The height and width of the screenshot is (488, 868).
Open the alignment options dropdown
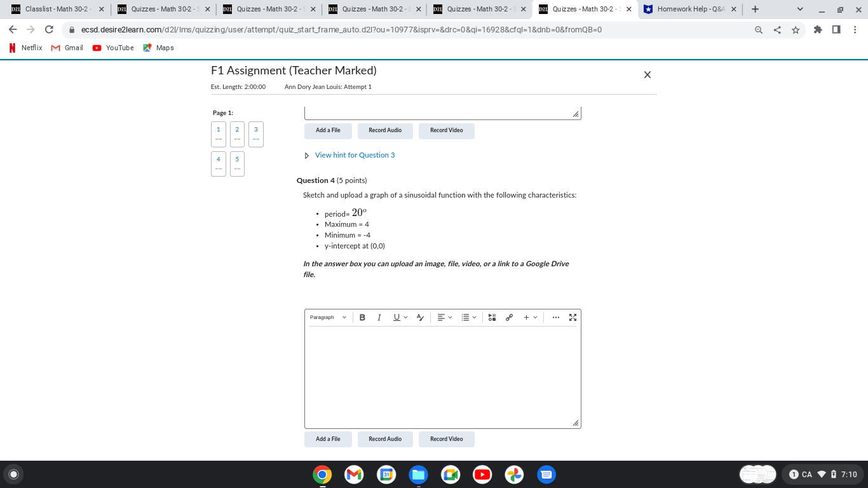tap(444, 317)
